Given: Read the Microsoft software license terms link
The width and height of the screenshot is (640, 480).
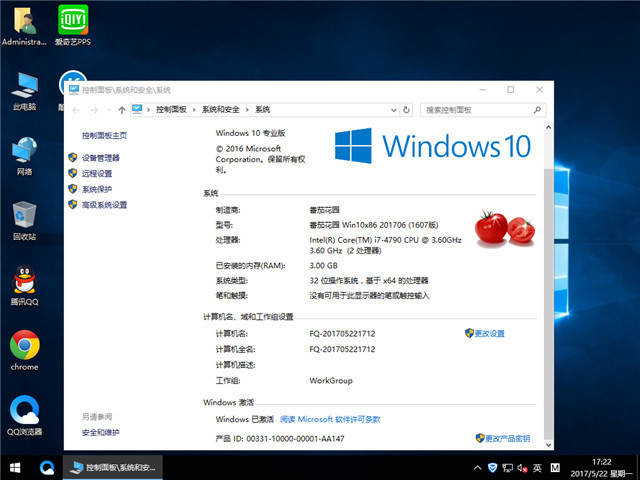Looking at the screenshot, I should pyautogui.click(x=330, y=419).
